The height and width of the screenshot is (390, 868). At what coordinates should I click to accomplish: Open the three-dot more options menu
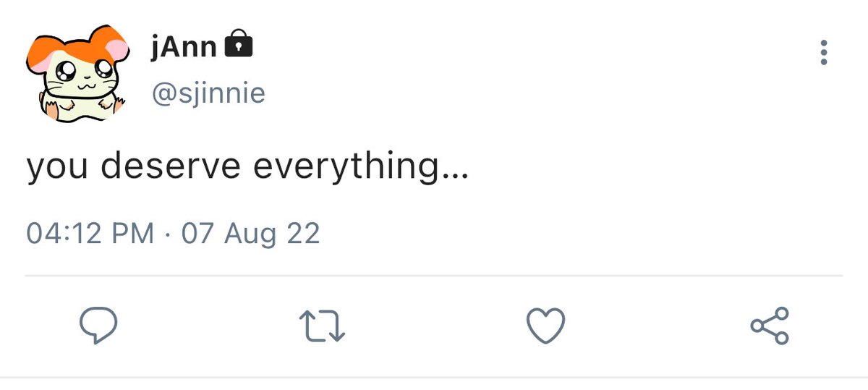(x=823, y=53)
